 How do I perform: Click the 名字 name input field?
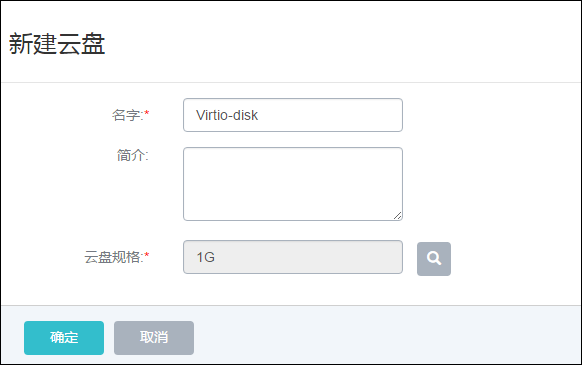(x=293, y=115)
